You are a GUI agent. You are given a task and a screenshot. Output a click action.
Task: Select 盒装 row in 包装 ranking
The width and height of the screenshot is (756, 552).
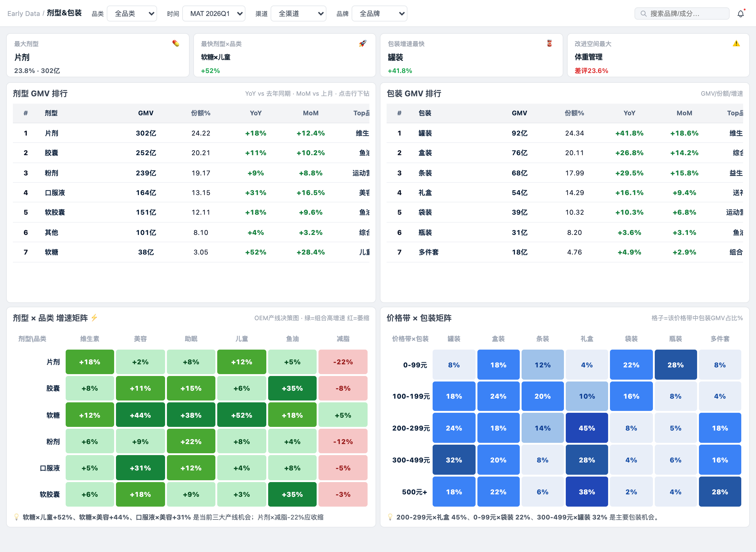point(565,153)
